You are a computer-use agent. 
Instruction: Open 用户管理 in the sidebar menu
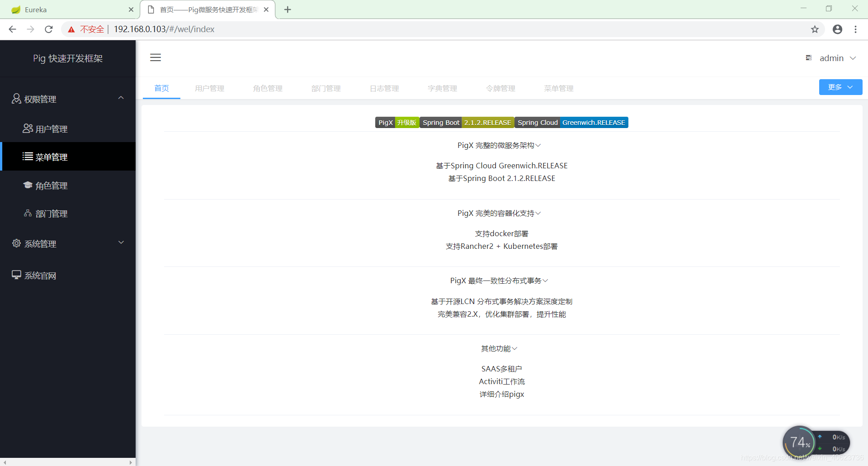pyautogui.click(x=68, y=129)
